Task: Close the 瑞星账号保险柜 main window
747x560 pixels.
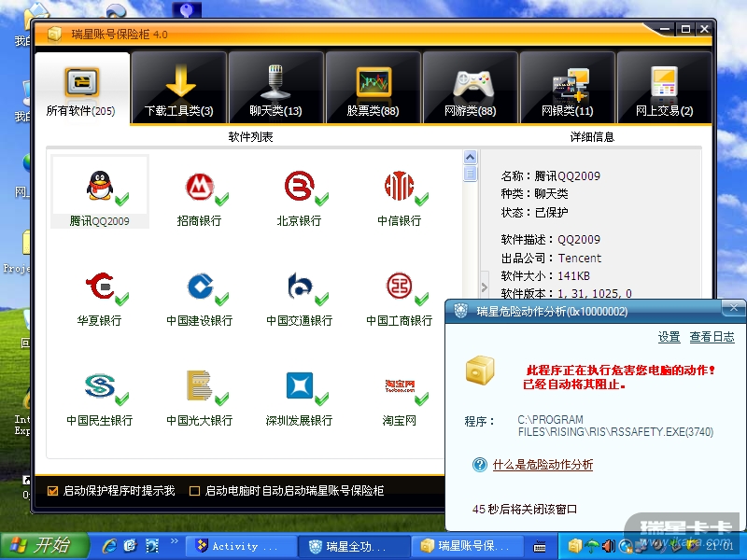Action: [x=704, y=30]
